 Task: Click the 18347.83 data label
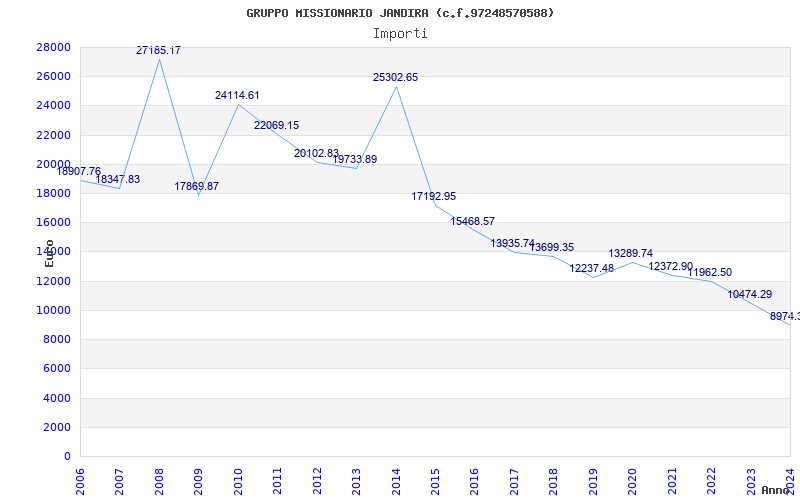(x=117, y=180)
